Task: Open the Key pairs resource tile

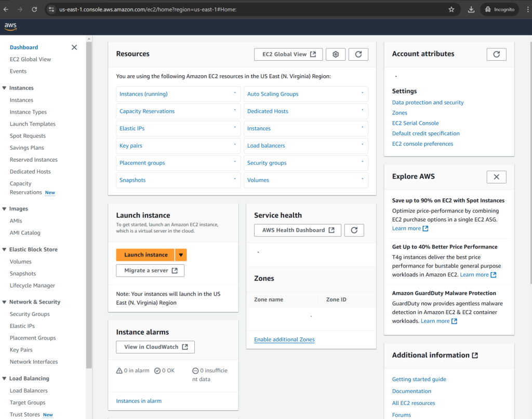Action: [x=131, y=146]
